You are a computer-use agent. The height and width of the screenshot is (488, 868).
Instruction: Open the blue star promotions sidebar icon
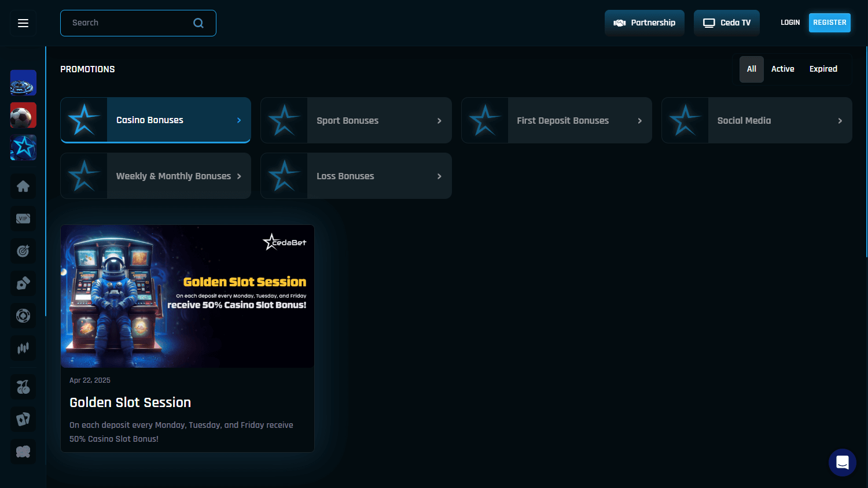point(23,147)
